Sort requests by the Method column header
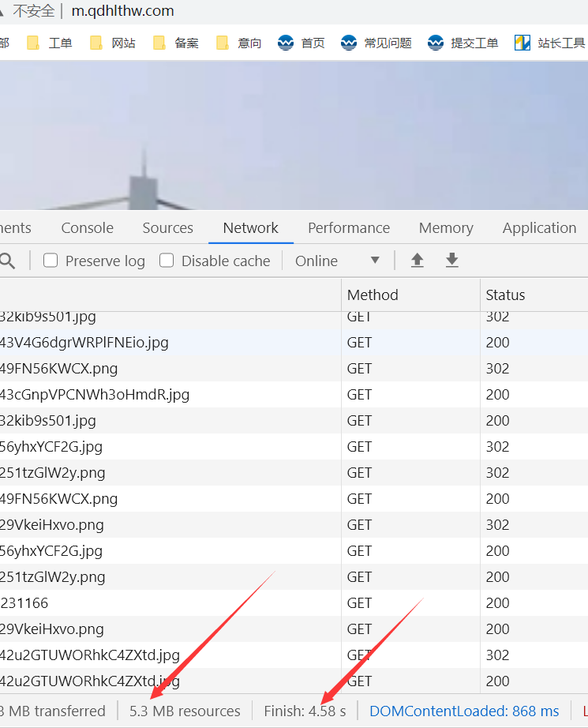This screenshot has height=728, width=588. pos(373,295)
